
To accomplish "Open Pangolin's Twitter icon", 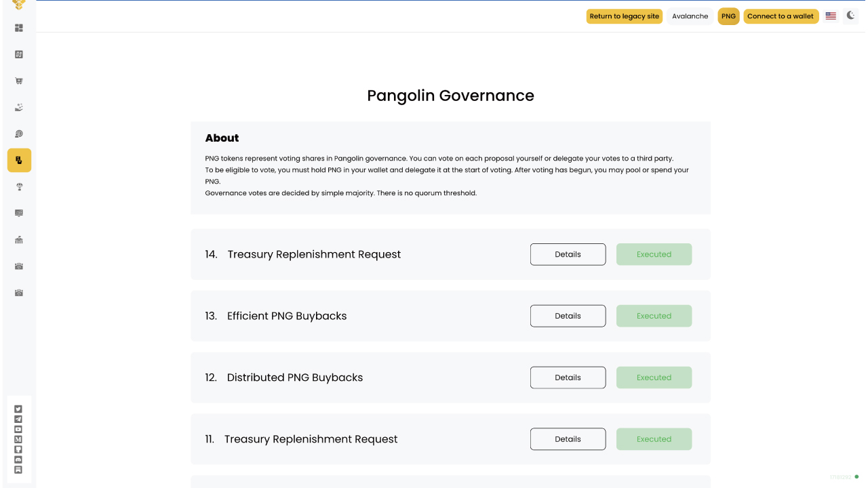I will click(x=18, y=409).
